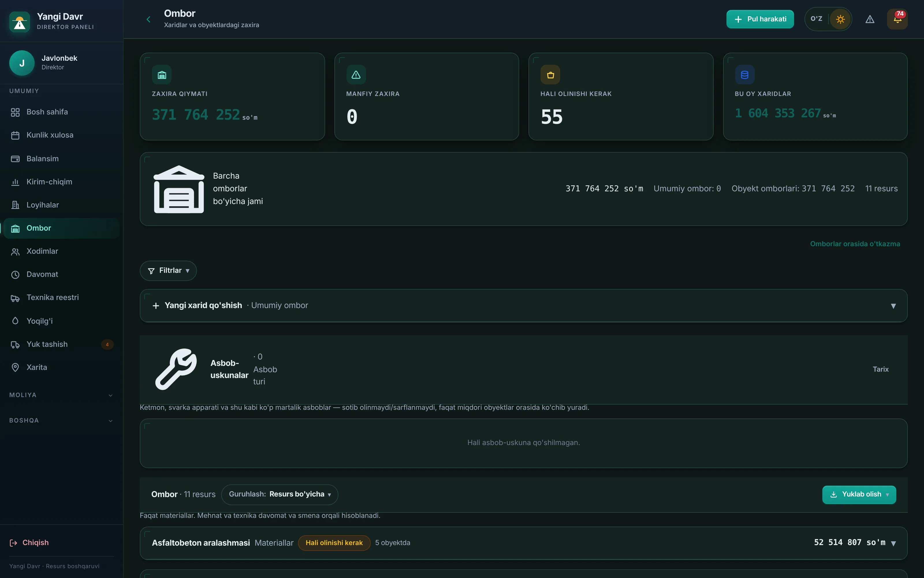Click Bu oy xaridlar database icon
Screen dimensions: 924x578
pos(745,75)
